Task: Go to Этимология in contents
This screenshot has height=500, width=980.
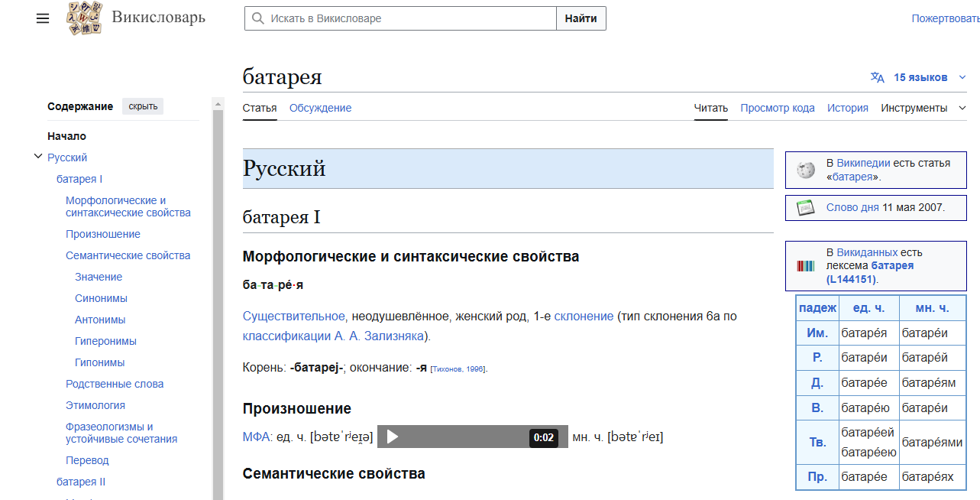Action: 95,405
